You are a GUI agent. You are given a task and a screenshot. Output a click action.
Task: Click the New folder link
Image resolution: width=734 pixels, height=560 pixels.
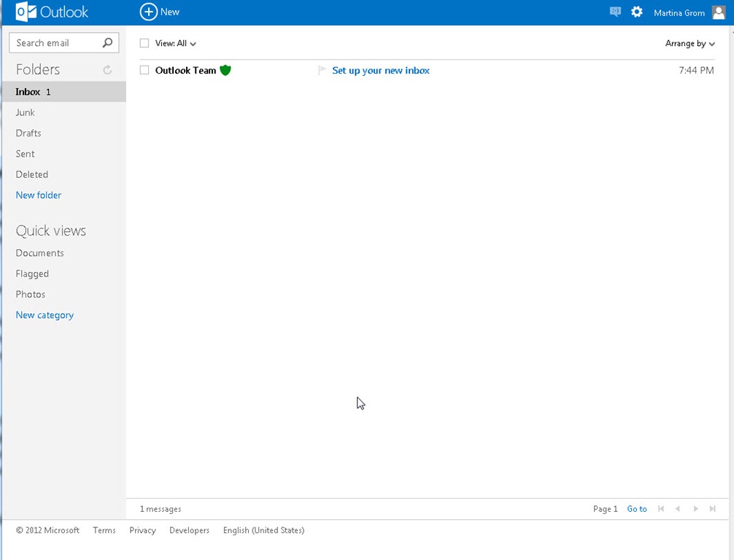39,195
